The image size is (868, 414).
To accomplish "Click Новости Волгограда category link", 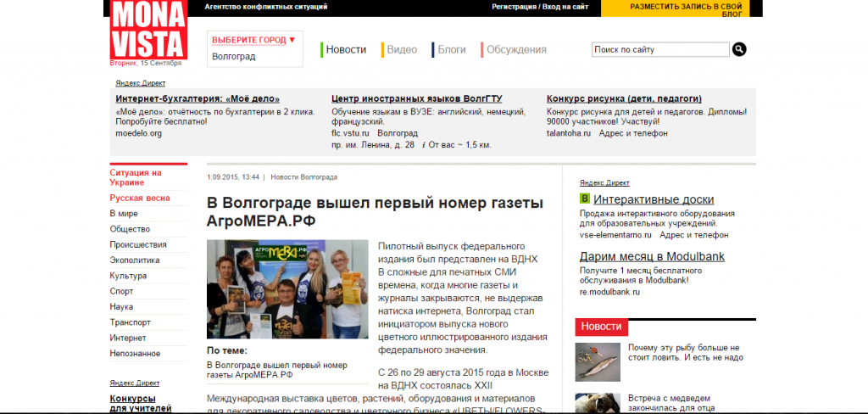I will (304, 177).
